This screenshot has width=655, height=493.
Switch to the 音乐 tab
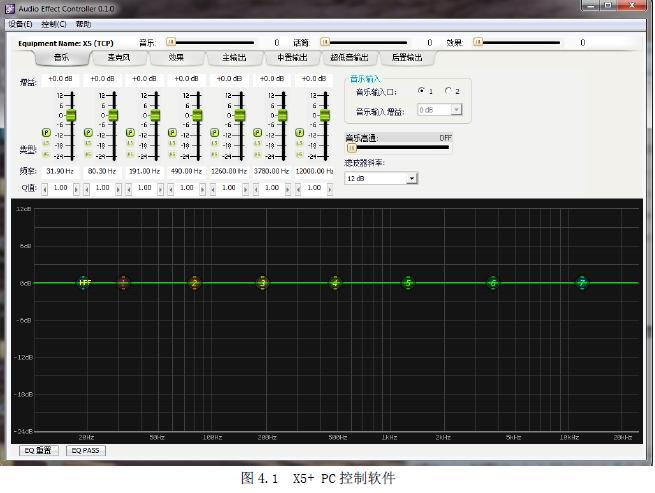coord(61,58)
